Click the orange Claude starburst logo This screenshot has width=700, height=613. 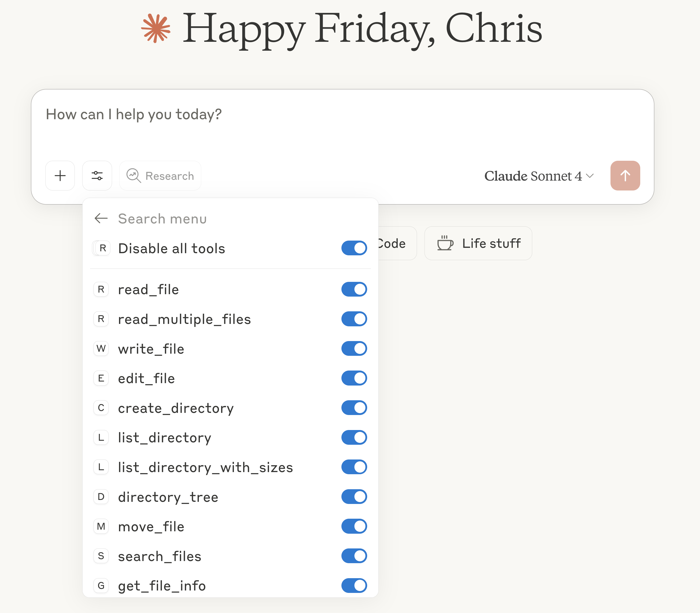(x=156, y=28)
